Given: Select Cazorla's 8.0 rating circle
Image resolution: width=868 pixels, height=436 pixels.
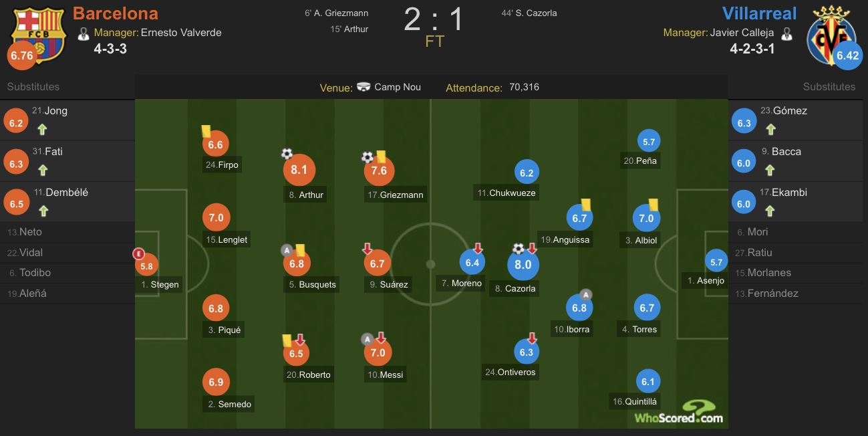Looking at the screenshot, I should pyautogui.click(x=523, y=265).
